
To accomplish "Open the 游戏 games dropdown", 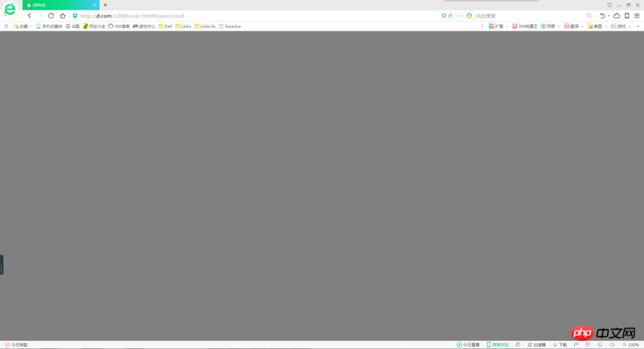I will (621, 26).
